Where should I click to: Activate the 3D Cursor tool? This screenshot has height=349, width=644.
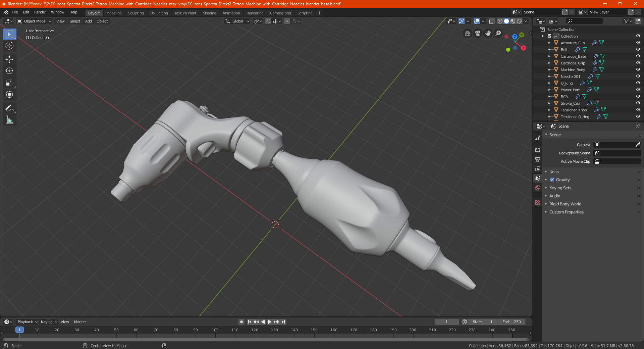pyautogui.click(x=9, y=46)
